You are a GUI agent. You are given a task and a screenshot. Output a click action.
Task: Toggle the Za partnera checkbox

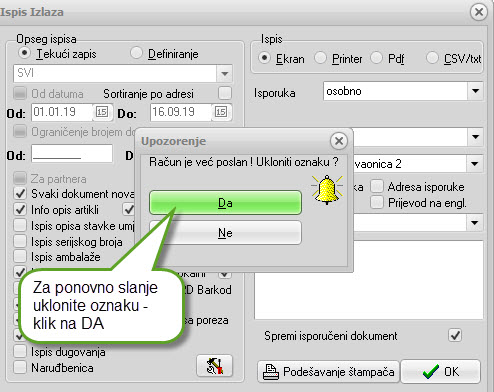pyautogui.click(x=20, y=178)
